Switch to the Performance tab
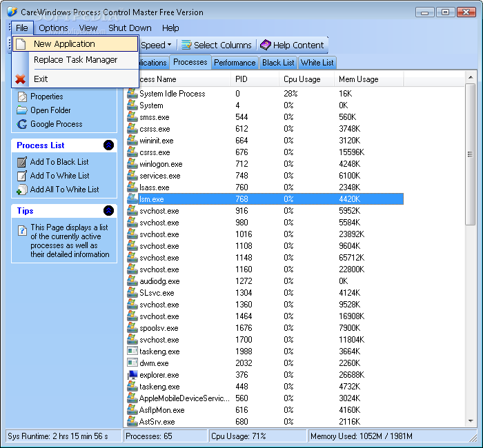This screenshot has width=483, height=448. (x=235, y=63)
